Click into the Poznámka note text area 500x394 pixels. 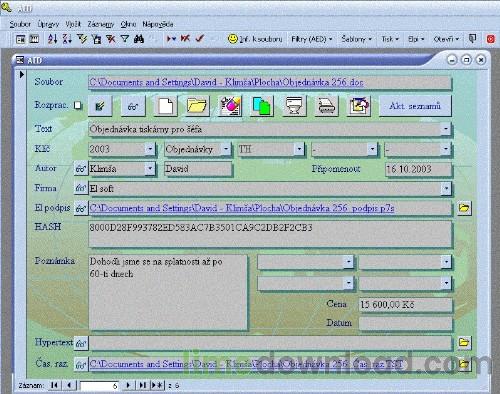pos(168,292)
